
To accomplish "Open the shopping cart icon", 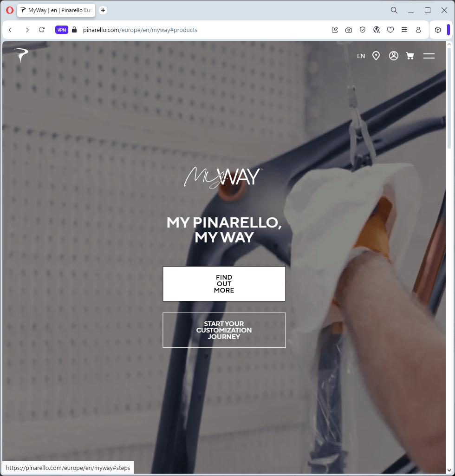I will coord(410,56).
